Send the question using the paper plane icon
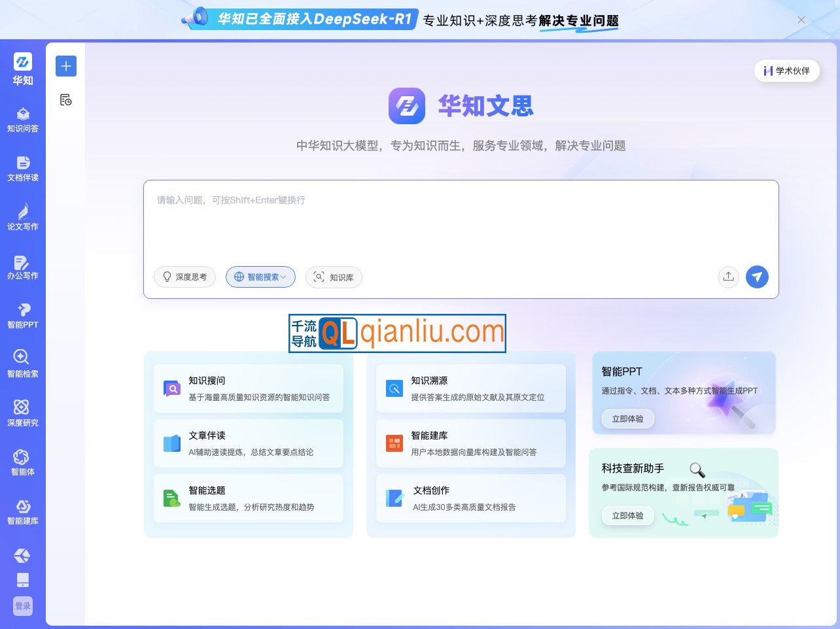The width and height of the screenshot is (840, 629). click(757, 277)
